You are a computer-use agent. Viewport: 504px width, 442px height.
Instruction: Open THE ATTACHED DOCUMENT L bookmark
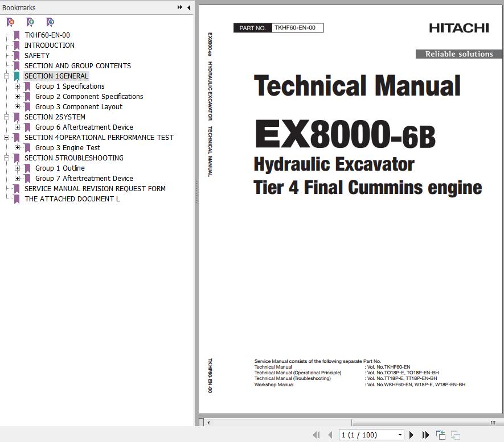pyautogui.click(x=72, y=199)
